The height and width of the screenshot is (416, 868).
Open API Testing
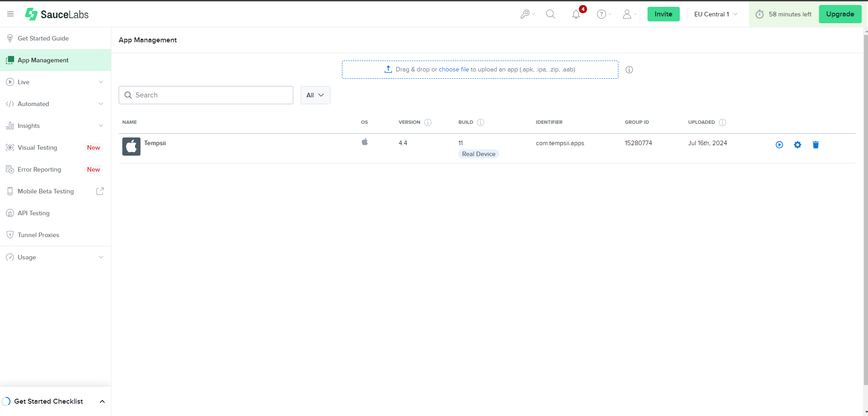(x=55, y=213)
